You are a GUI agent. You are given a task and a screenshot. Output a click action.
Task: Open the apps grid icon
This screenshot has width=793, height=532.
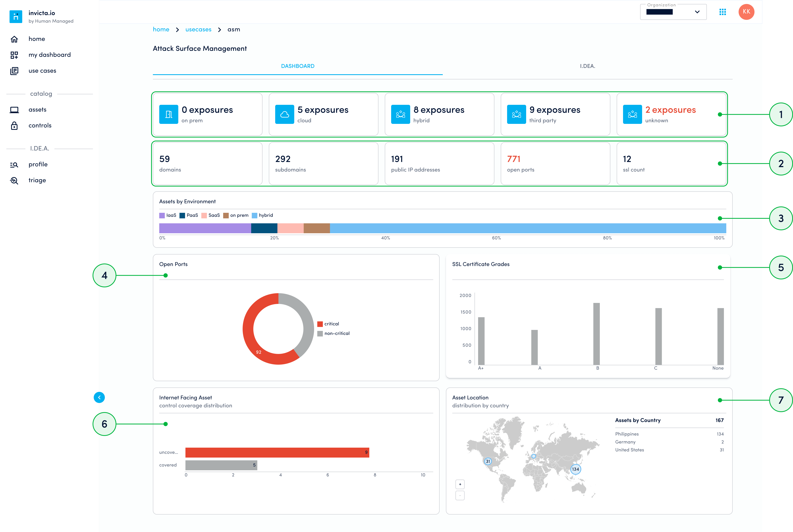(x=722, y=12)
